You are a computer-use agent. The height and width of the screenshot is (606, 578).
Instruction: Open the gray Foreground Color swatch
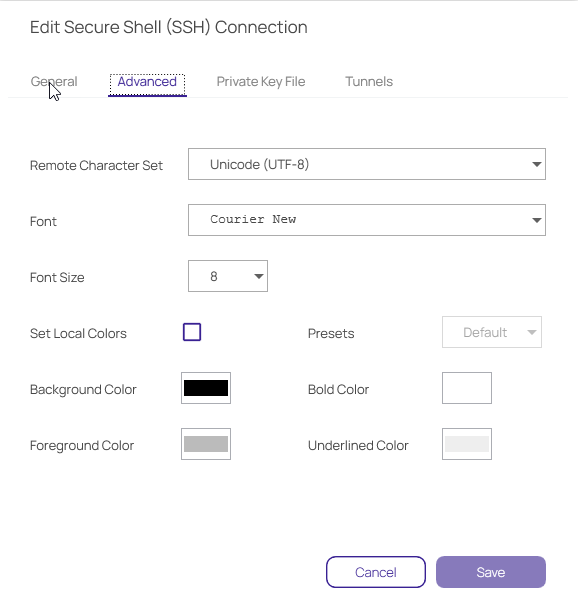206,444
